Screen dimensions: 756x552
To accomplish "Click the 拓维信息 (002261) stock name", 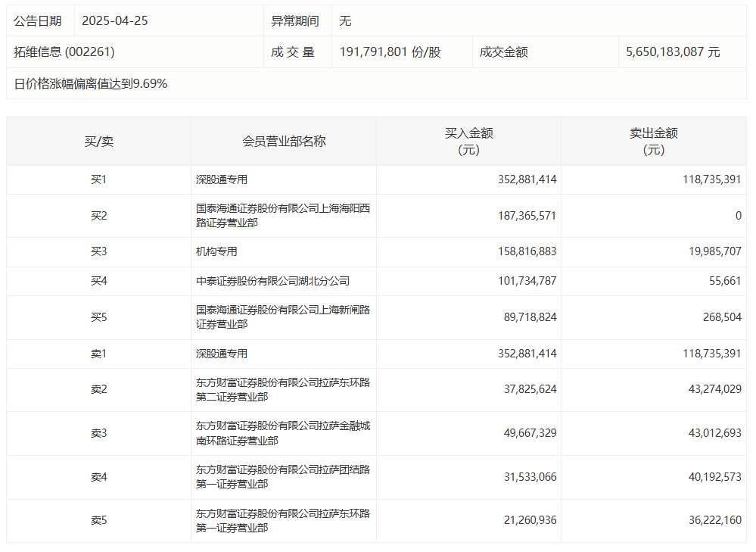I will (64, 52).
